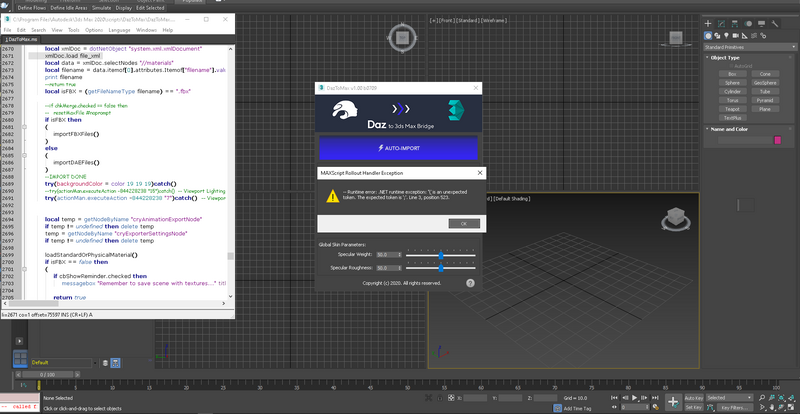Open the Selected key filter dropdown
Screen dimensions: 800x414
tap(729, 398)
